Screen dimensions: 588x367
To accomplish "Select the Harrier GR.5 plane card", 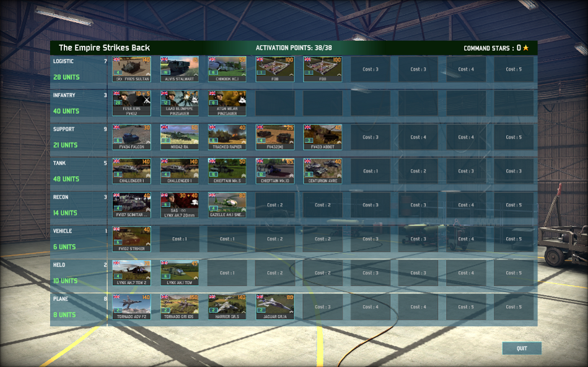I will point(227,307).
